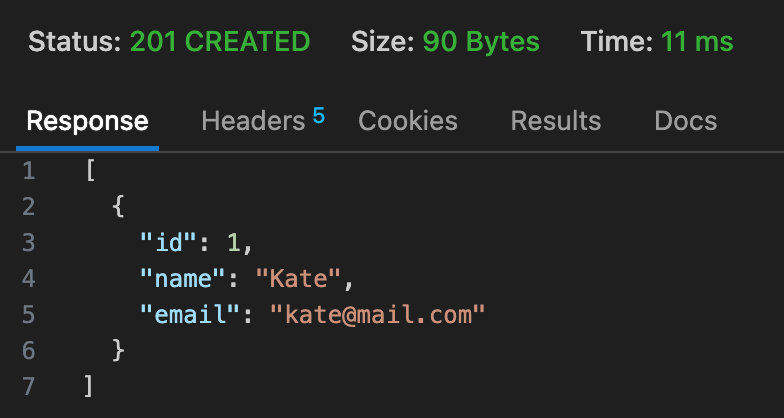This screenshot has width=784, height=418.
Task: Click the "name" key in the response
Action: [183, 278]
